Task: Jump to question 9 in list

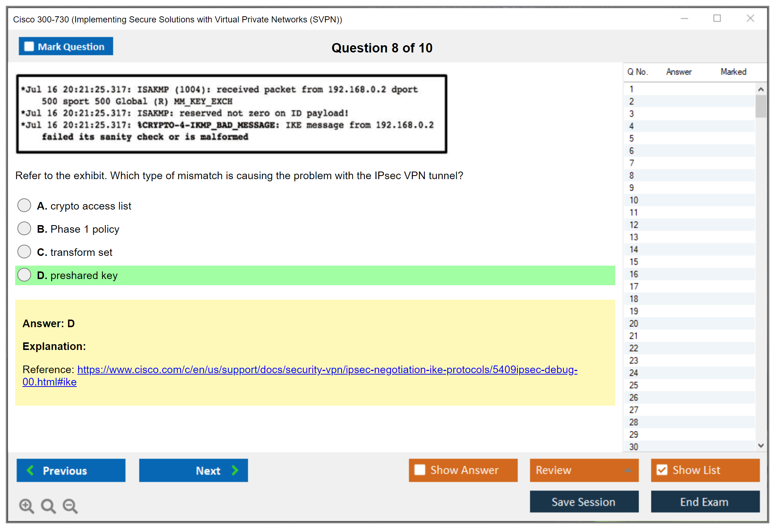Action: coord(631,187)
